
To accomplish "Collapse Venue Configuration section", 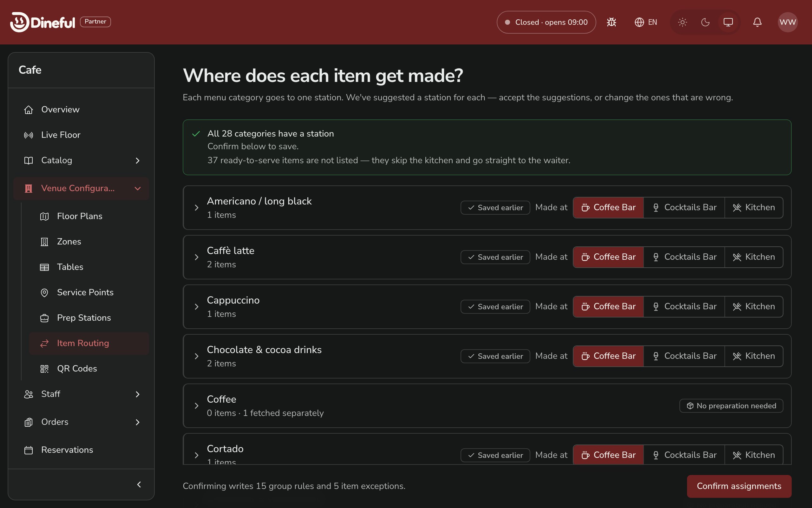I will (81, 189).
